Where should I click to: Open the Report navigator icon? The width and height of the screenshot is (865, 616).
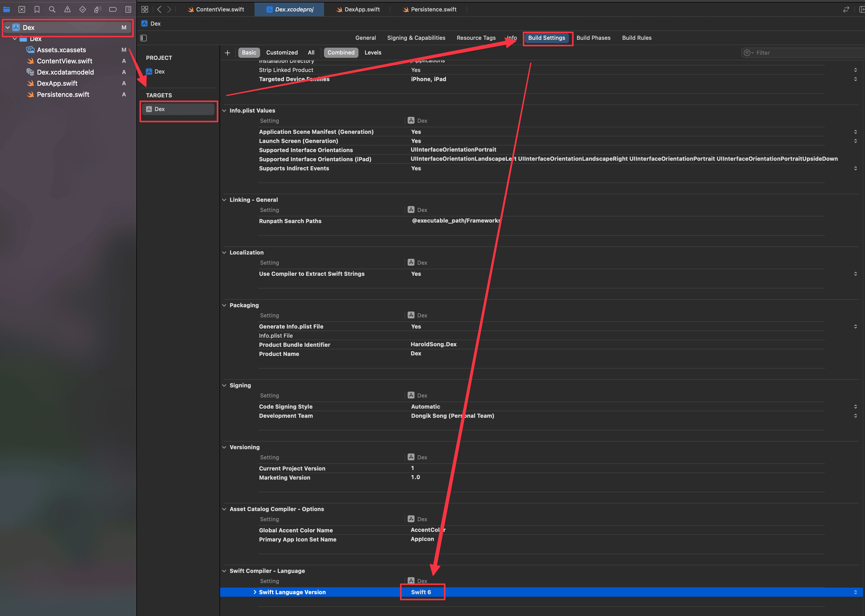[128, 9]
